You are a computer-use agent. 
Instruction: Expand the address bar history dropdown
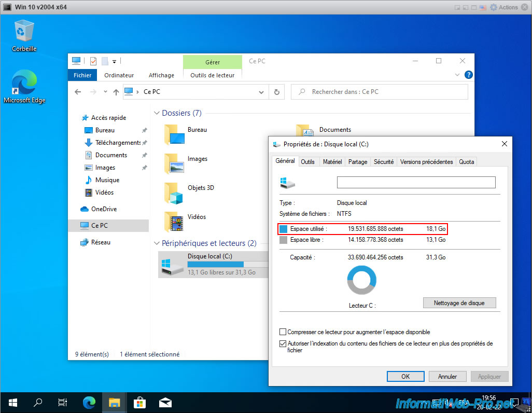(261, 92)
